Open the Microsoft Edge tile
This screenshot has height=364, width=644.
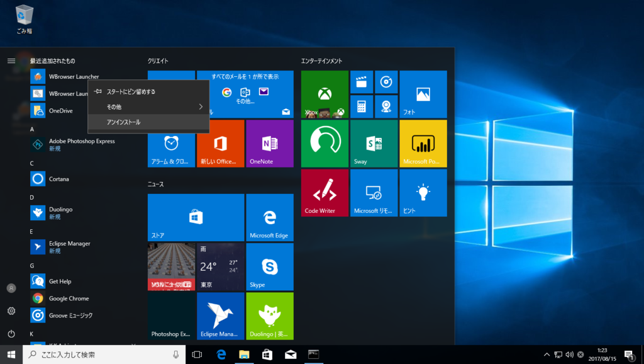tap(270, 217)
